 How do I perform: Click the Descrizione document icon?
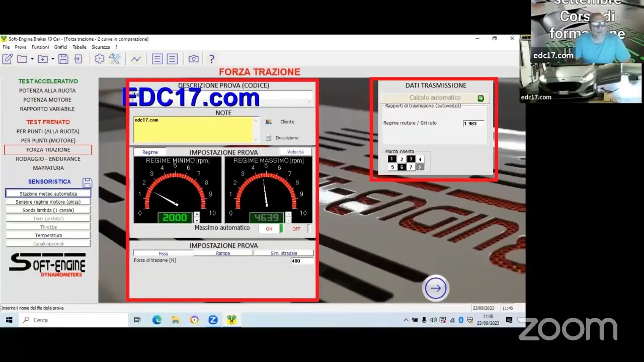click(x=269, y=138)
